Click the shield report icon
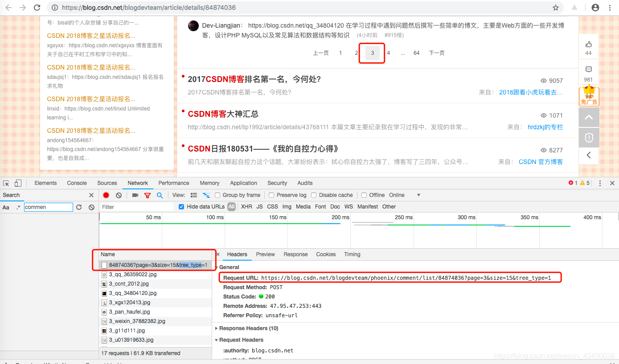Screen dimensions: 619x364 (x=589, y=138)
